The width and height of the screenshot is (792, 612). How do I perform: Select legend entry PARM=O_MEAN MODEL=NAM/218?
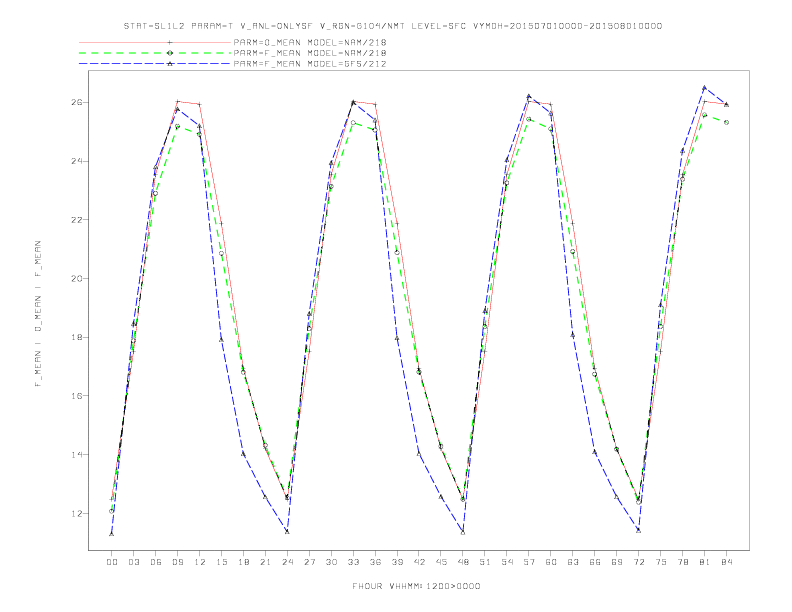(x=310, y=42)
